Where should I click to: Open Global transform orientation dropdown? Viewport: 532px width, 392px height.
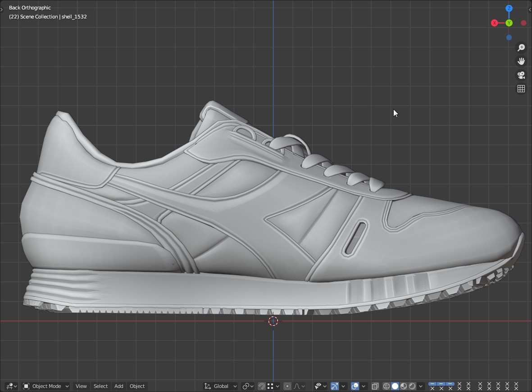tap(220, 386)
